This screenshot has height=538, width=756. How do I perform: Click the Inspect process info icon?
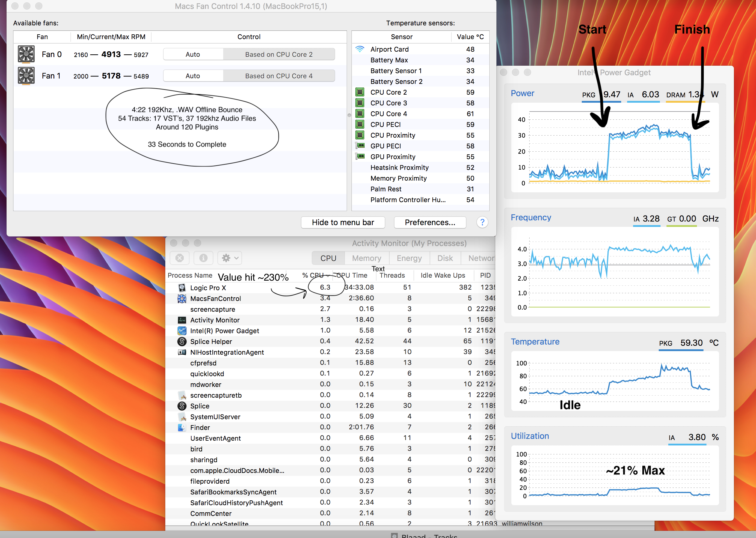(203, 258)
